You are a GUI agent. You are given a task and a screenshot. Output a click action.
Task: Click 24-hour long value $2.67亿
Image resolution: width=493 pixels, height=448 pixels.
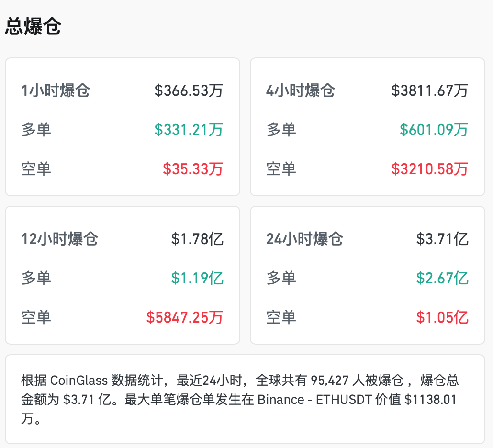pos(442,278)
